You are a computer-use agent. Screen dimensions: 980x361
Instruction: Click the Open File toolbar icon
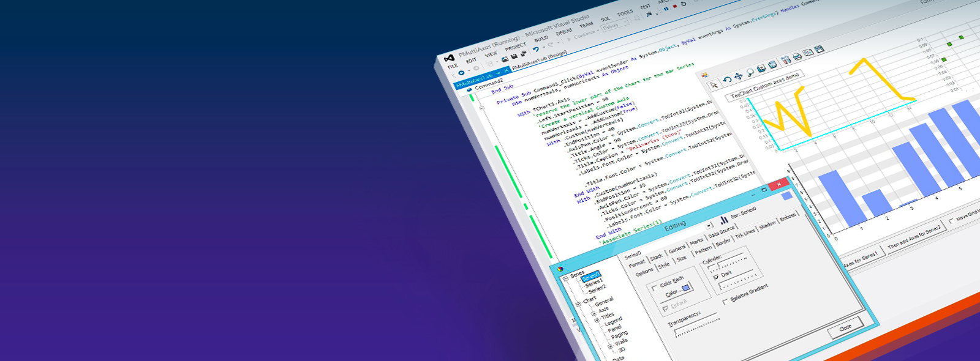tap(505, 59)
